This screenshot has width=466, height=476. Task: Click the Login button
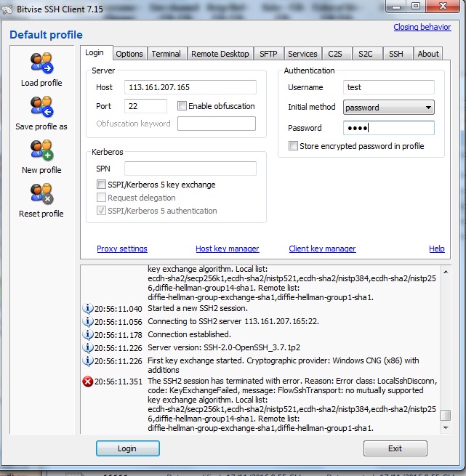128,448
